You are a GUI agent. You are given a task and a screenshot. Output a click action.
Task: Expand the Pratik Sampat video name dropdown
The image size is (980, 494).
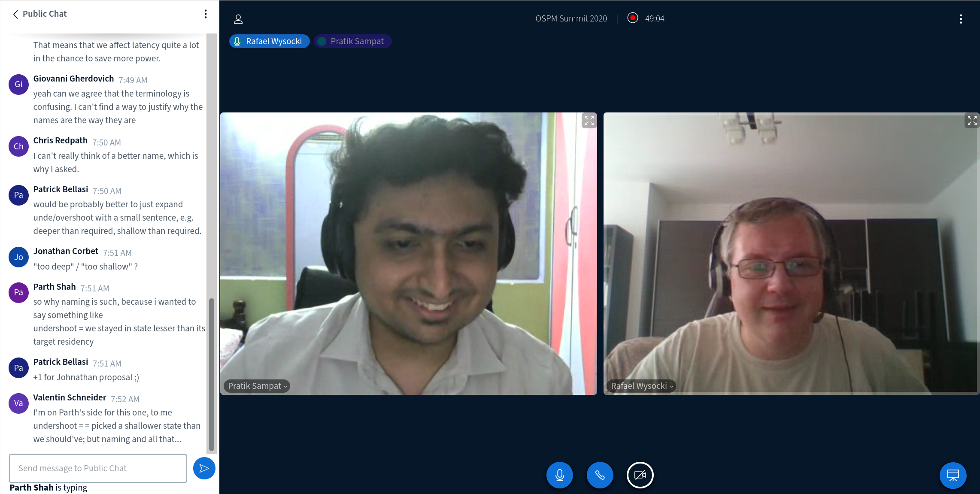click(257, 386)
